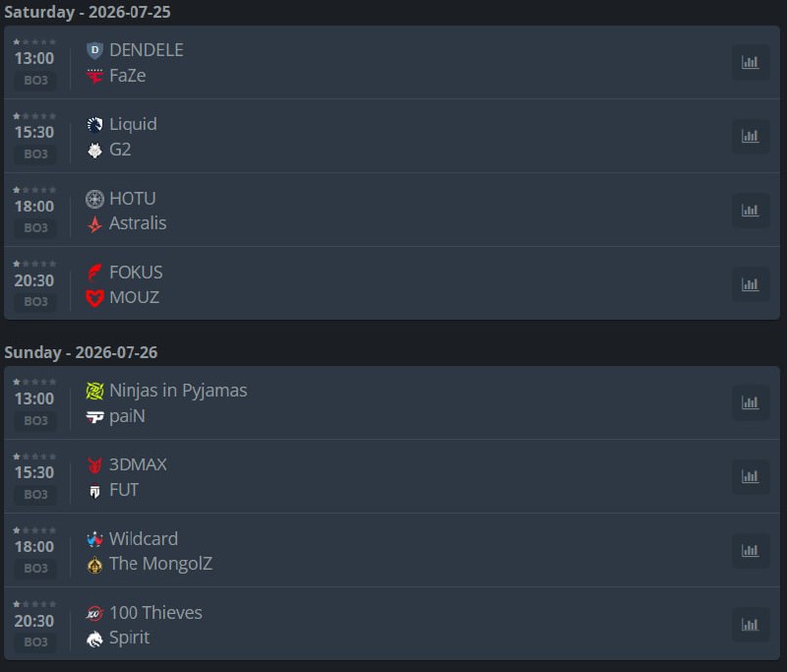Open the Spirit team link
Viewport: 787px width, 672px height.
pyautogui.click(x=129, y=638)
